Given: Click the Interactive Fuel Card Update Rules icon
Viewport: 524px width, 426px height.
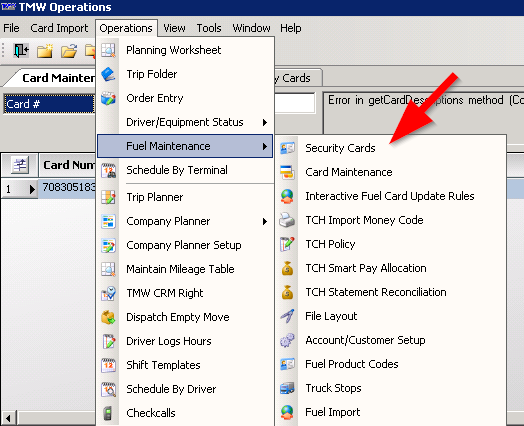Looking at the screenshot, I should pyautogui.click(x=287, y=196).
